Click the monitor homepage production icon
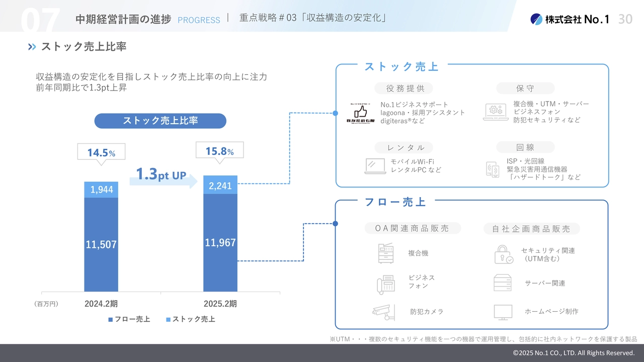Image resolution: width=644 pixels, height=362 pixels. click(503, 312)
